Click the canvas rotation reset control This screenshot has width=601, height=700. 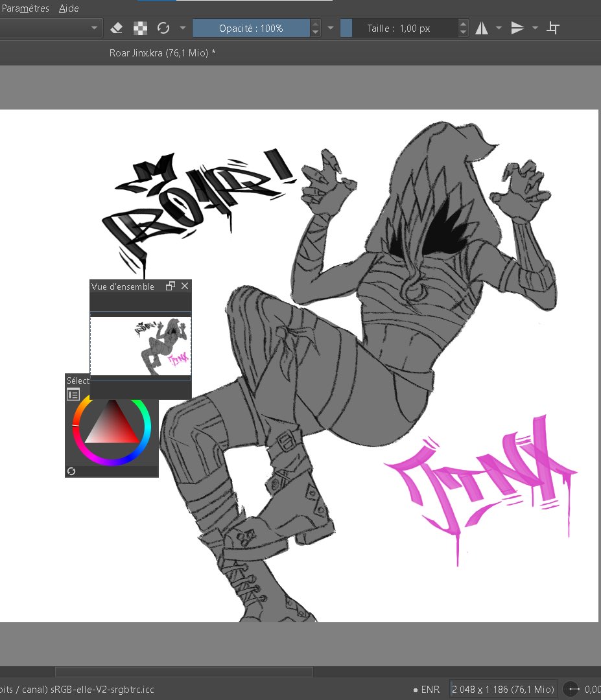coord(571,689)
